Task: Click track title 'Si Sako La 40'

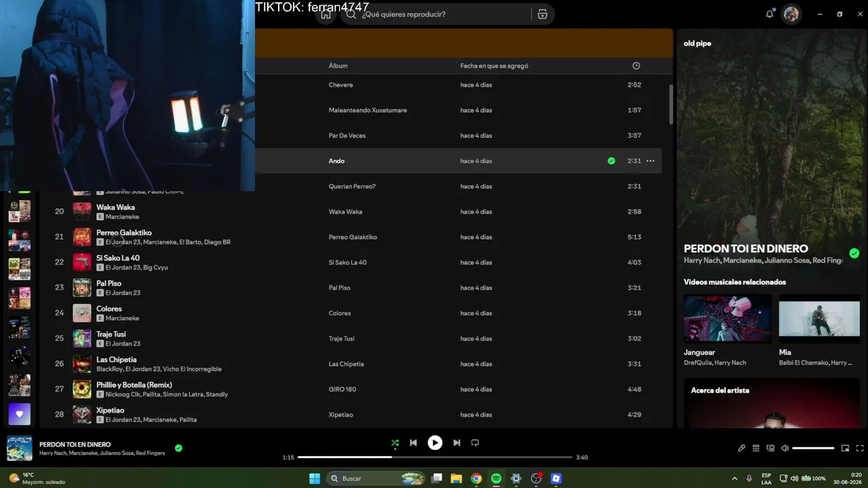Action: 118,258
